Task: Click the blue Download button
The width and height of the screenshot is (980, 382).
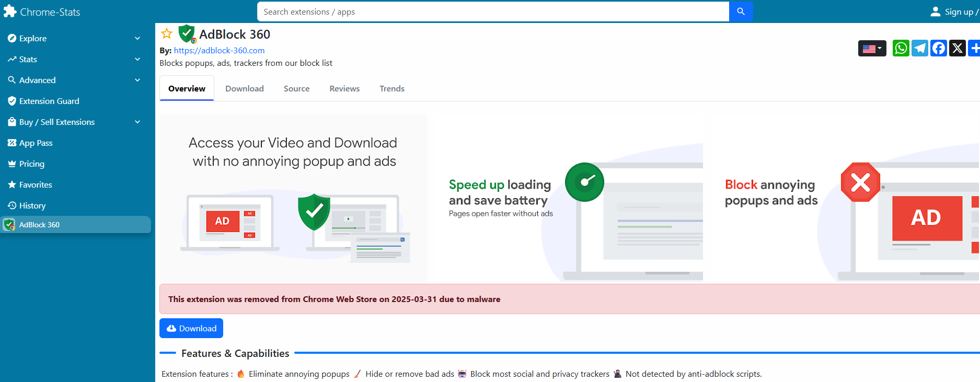Action: point(191,328)
